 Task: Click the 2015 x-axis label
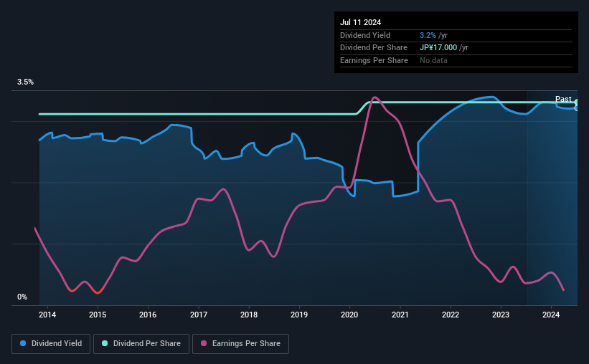click(98, 315)
